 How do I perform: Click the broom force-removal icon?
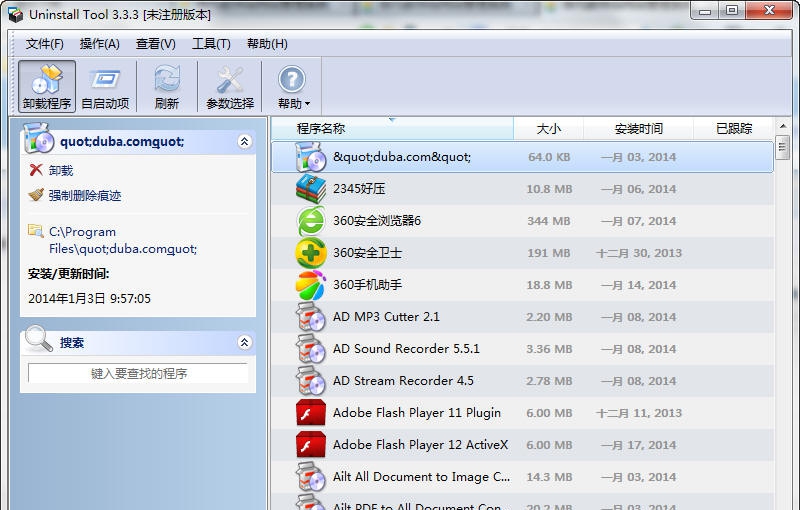(x=36, y=195)
